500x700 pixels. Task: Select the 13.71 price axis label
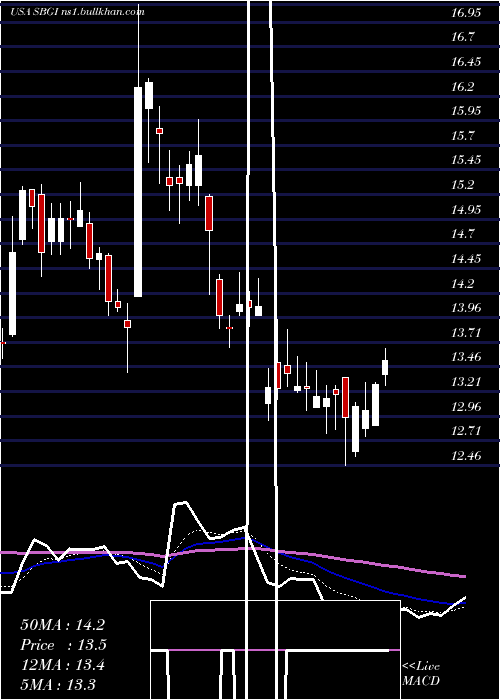coord(466,333)
